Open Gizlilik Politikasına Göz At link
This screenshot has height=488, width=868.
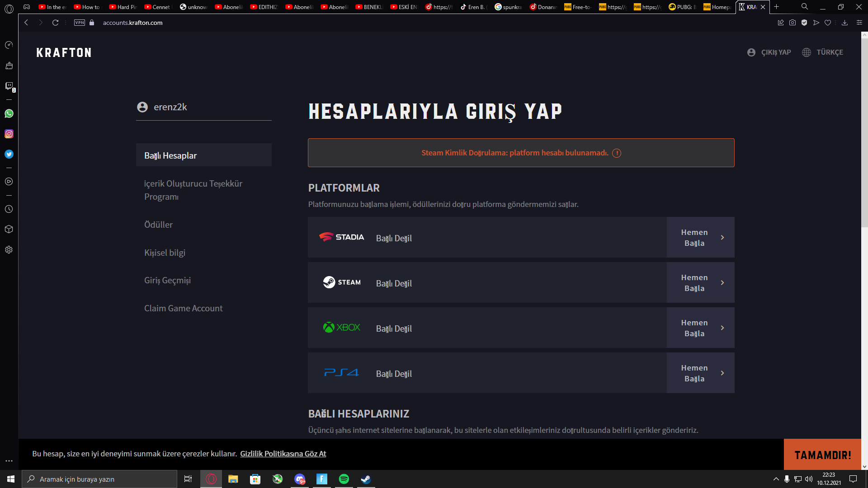tap(283, 454)
